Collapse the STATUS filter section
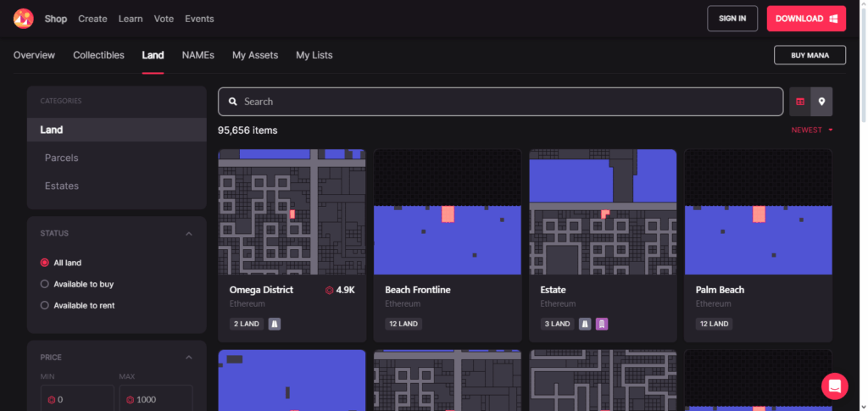The image size is (868, 411). coord(189,233)
